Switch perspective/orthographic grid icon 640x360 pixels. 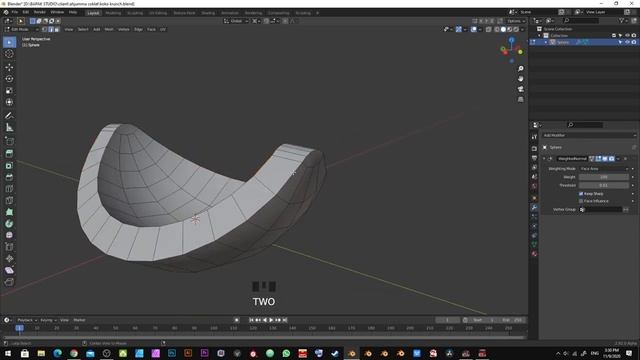tap(520, 99)
